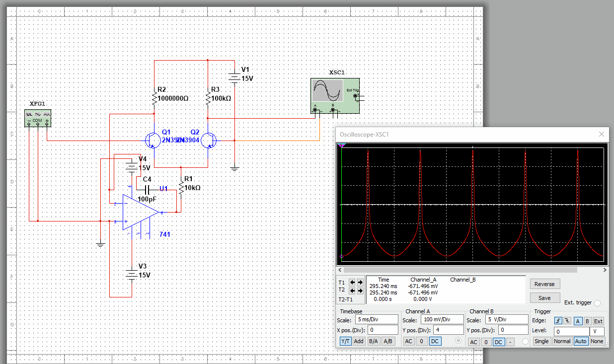614x364 pixels.
Task: Move cursor T1 right with arrow
Action: click(360, 283)
